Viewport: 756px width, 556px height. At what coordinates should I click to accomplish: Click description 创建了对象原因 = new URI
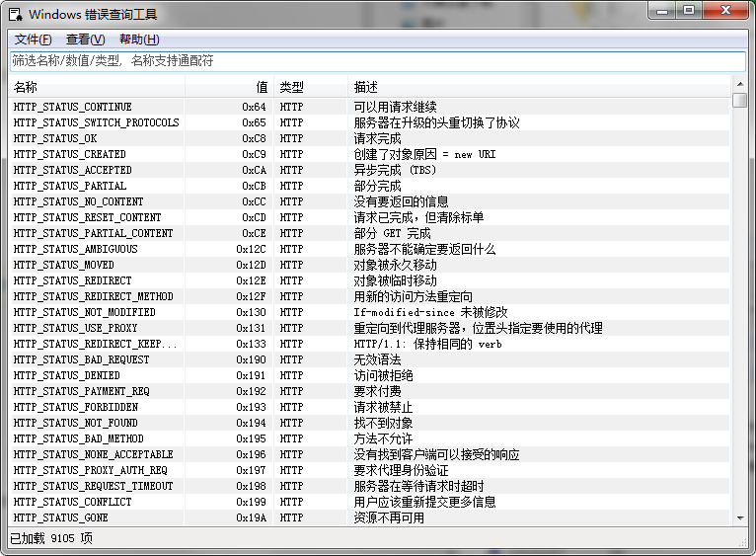click(424, 154)
